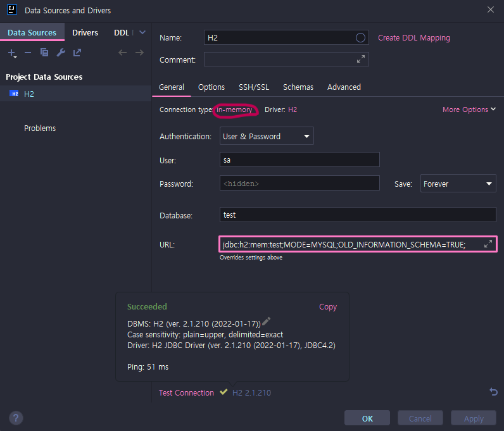The image size is (504, 431).
Task: Add a new data source with plus icon
Action: [12, 53]
